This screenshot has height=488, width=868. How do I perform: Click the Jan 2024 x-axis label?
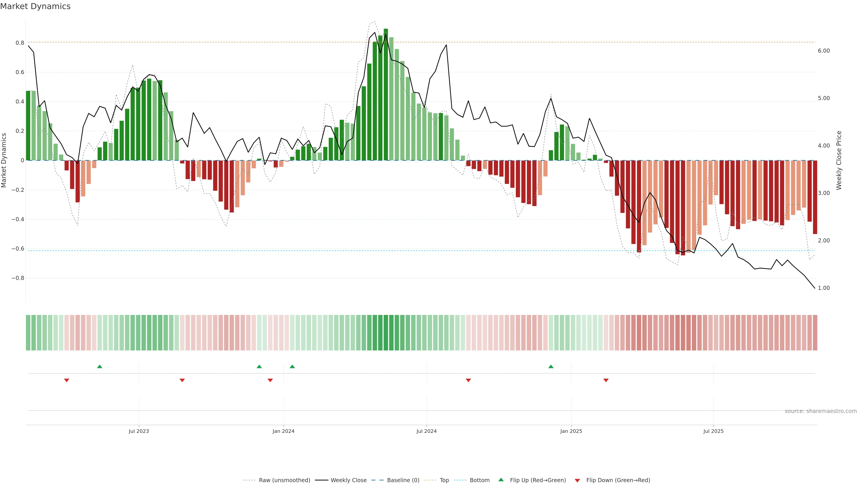tap(283, 431)
